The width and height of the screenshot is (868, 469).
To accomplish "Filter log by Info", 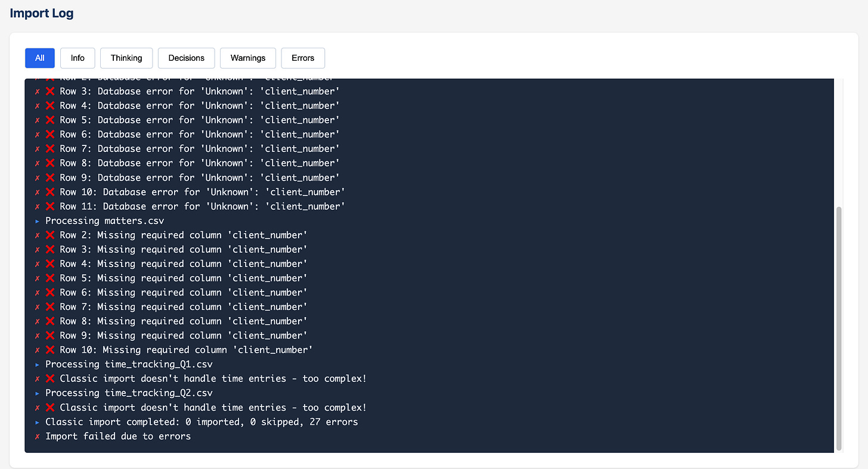I will (77, 58).
